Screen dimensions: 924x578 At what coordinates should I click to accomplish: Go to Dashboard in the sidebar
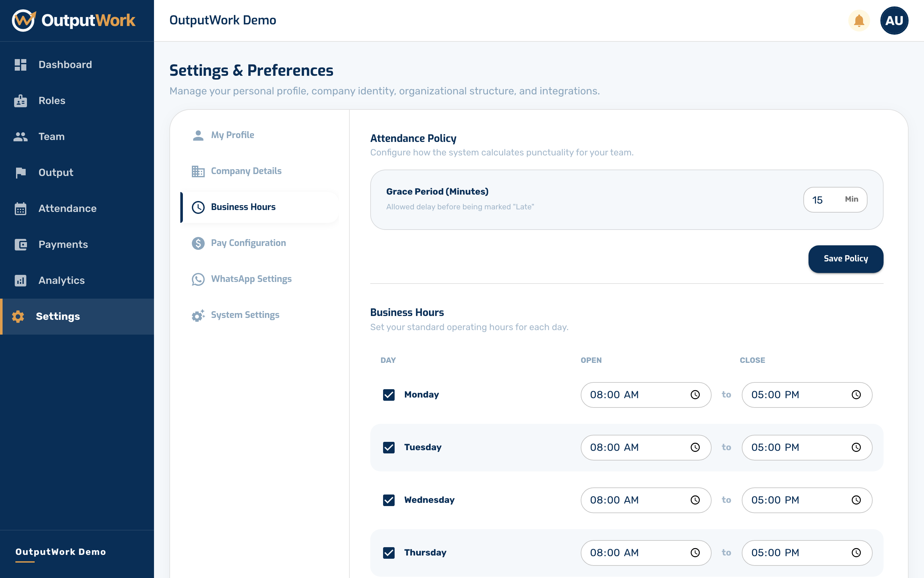[77, 65]
